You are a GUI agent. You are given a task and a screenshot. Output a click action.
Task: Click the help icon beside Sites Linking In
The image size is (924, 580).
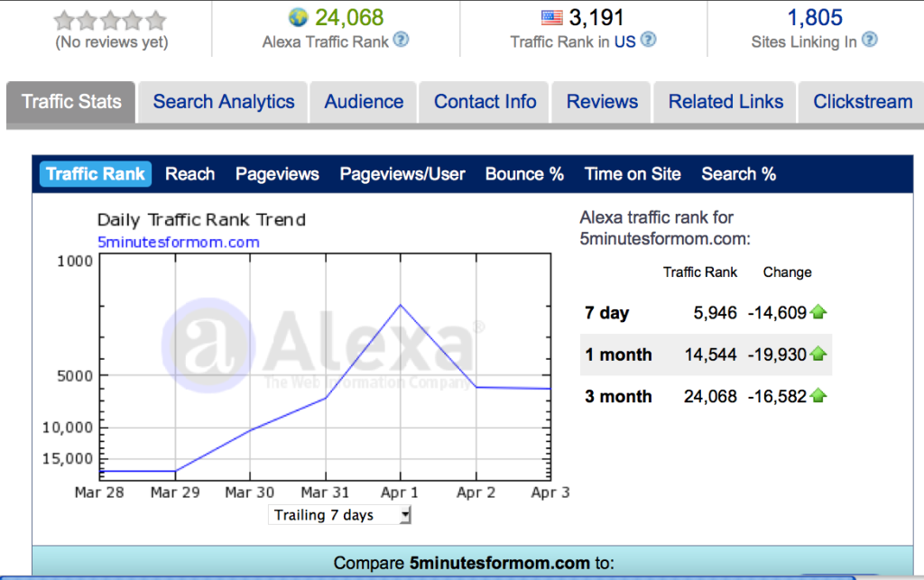coord(869,40)
